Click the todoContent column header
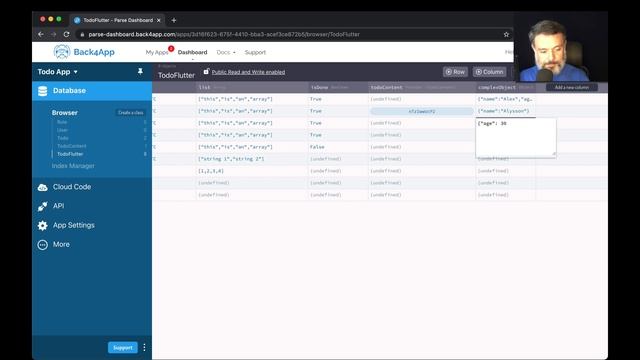The height and width of the screenshot is (360, 640). 422,87
